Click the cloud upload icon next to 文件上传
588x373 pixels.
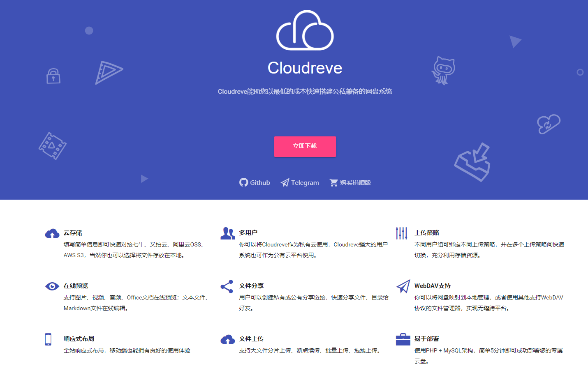[x=228, y=339]
